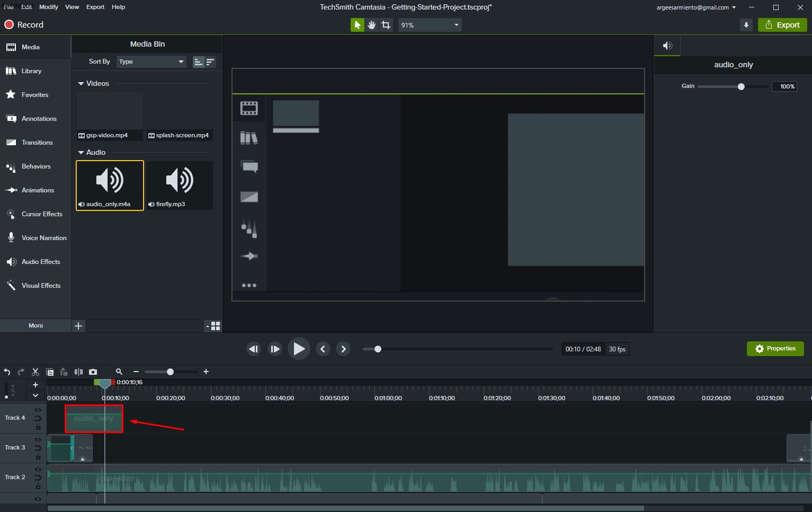
Task: Paste media on the timeline
Action: 64,372
